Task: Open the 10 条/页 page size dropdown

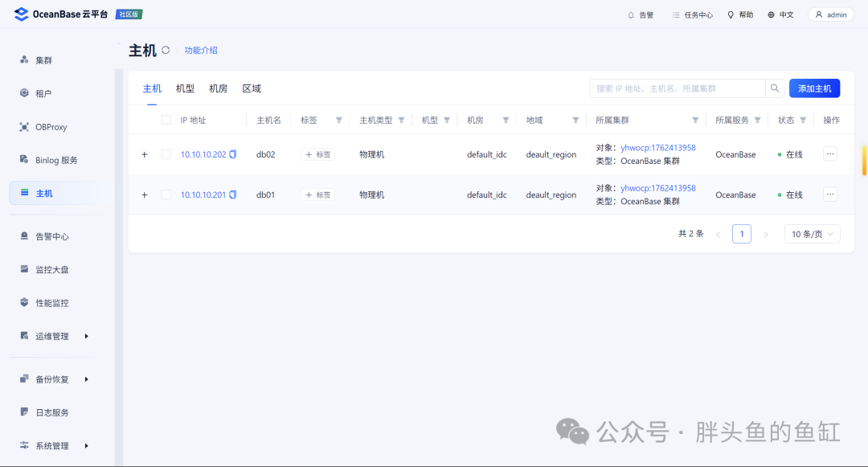Action: tap(812, 234)
